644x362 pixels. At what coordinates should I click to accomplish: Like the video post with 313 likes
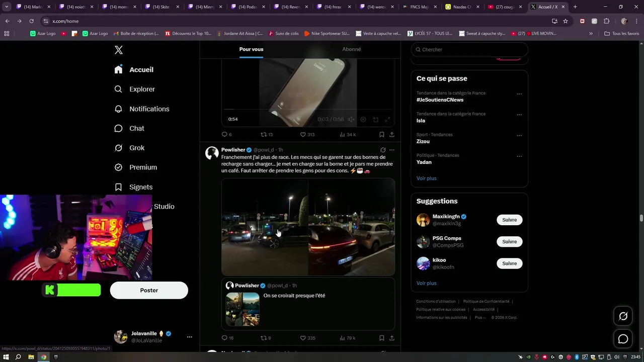tap(307, 134)
